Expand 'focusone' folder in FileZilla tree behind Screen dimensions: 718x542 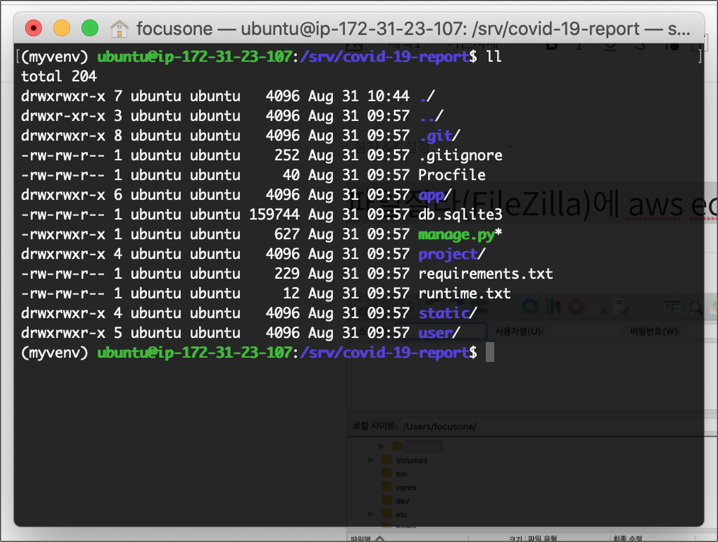click(x=381, y=446)
